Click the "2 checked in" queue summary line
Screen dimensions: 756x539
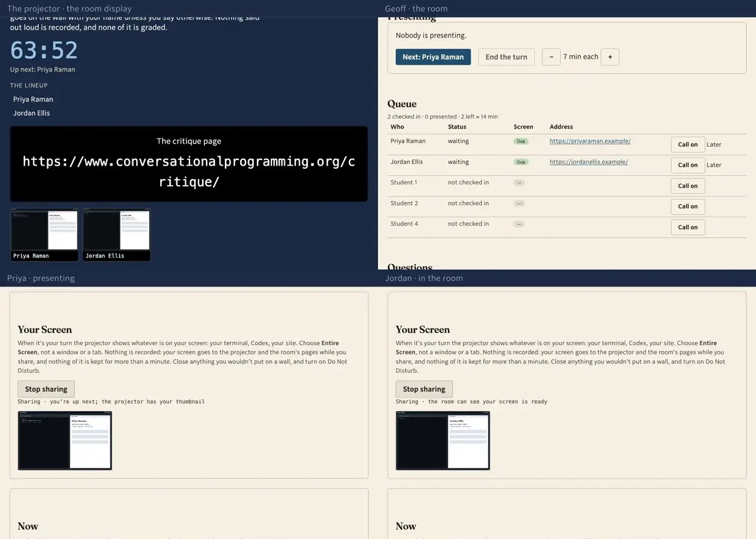442,116
